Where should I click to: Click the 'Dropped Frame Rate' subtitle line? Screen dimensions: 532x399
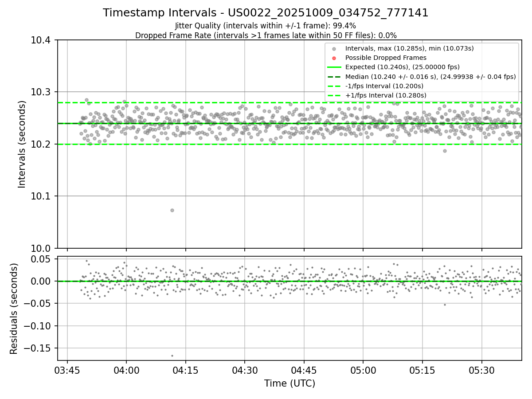266,35
